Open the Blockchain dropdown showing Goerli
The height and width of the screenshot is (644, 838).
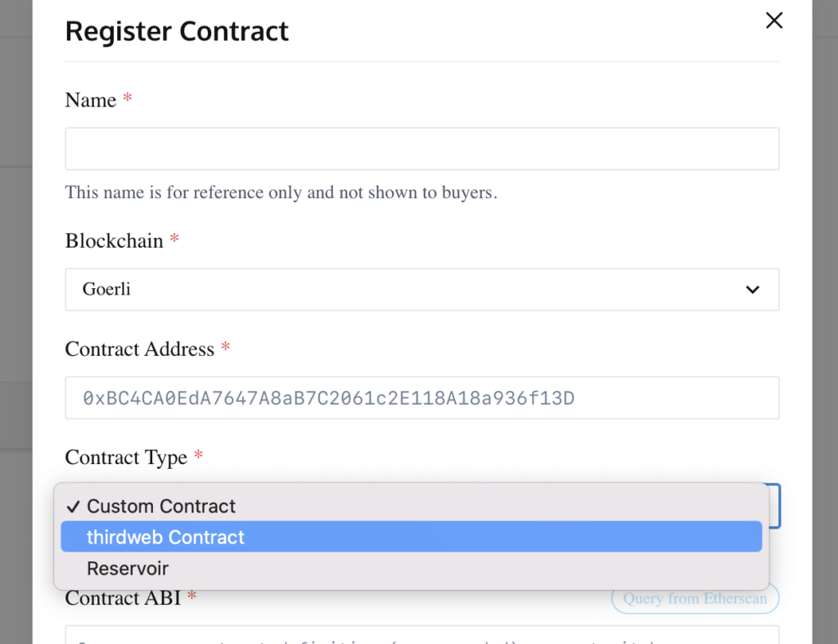[421, 290]
